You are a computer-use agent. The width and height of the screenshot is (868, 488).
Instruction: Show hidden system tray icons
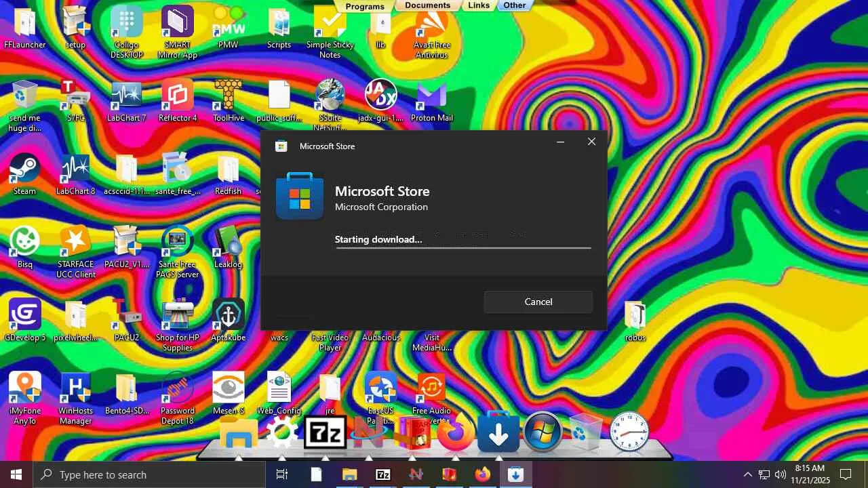pos(747,474)
